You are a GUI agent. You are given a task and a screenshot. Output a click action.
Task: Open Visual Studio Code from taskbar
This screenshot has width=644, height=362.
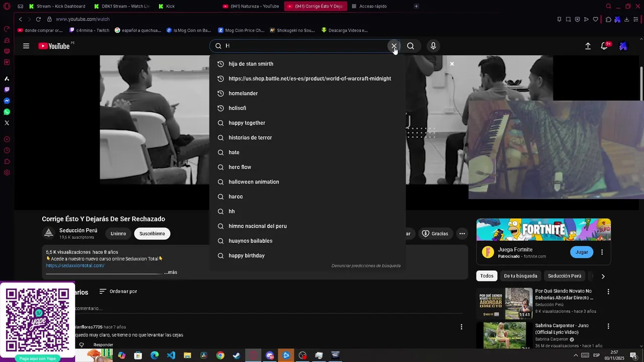pos(171,355)
